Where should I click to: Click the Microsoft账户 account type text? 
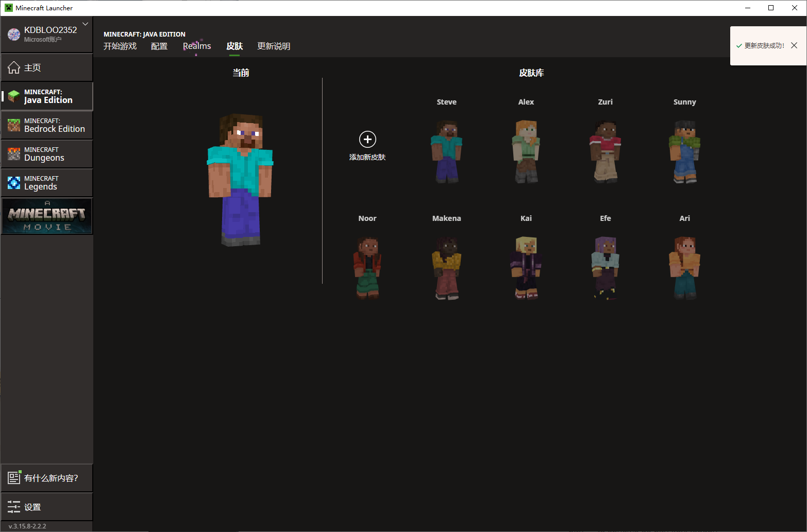[x=43, y=40]
